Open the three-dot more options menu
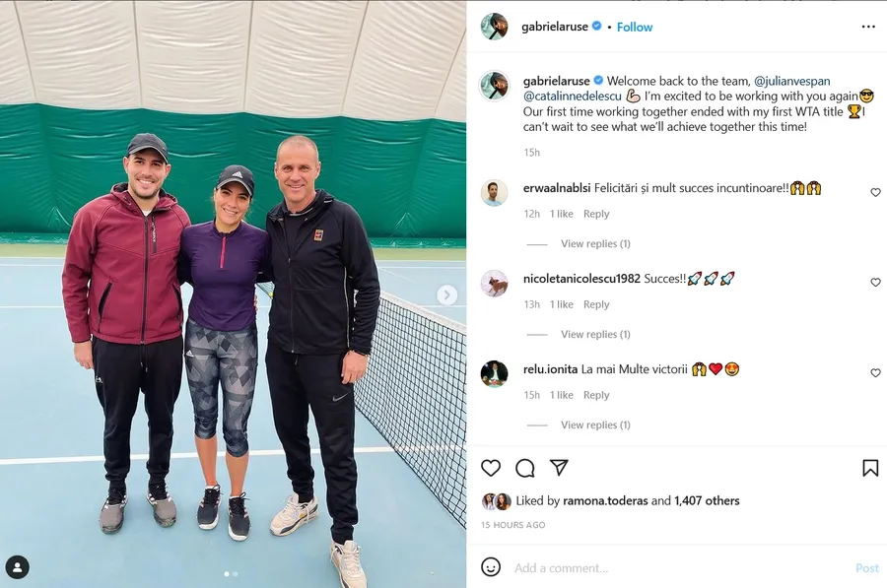Image resolution: width=887 pixels, height=588 pixels. coord(868,27)
